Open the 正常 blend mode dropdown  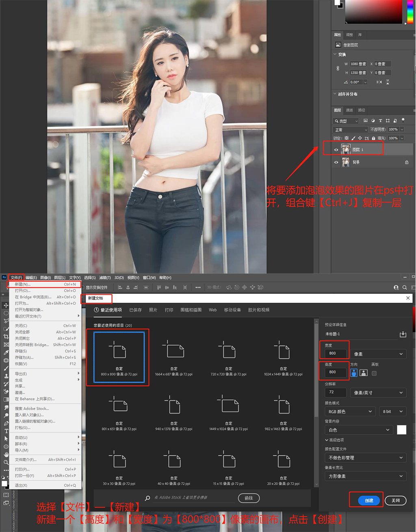350,130
